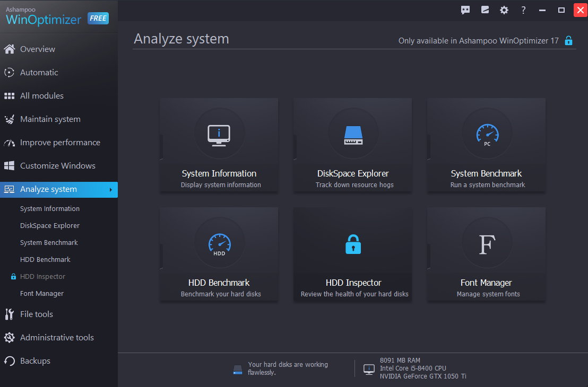Image resolution: width=588 pixels, height=387 pixels.
Task: Click the small lock icon next to HDD Inspector
Action: pos(13,277)
